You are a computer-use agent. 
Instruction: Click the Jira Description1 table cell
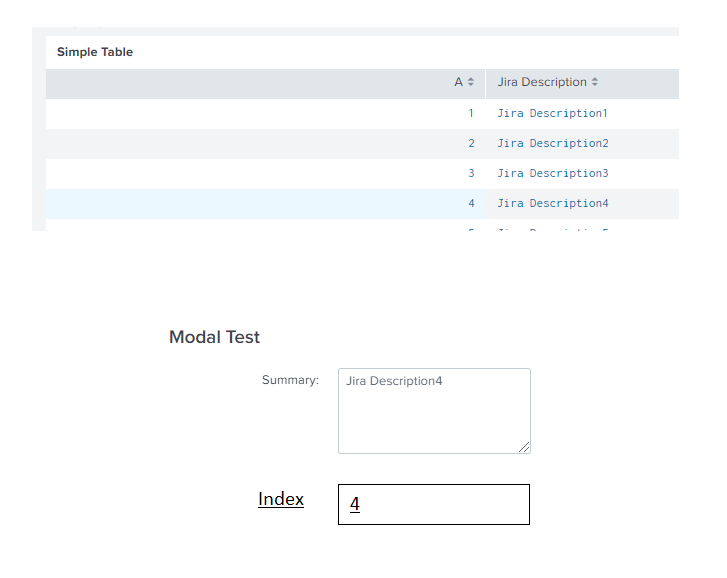tap(552, 113)
